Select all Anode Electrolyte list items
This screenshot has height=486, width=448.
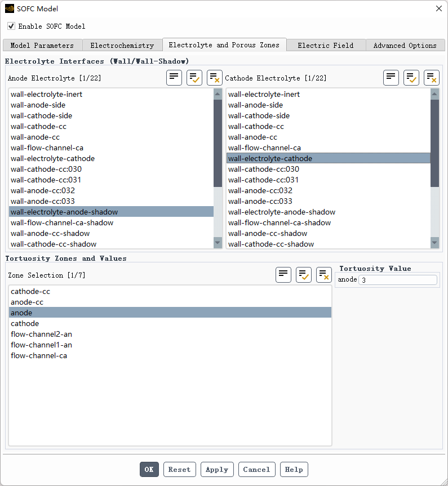point(194,78)
